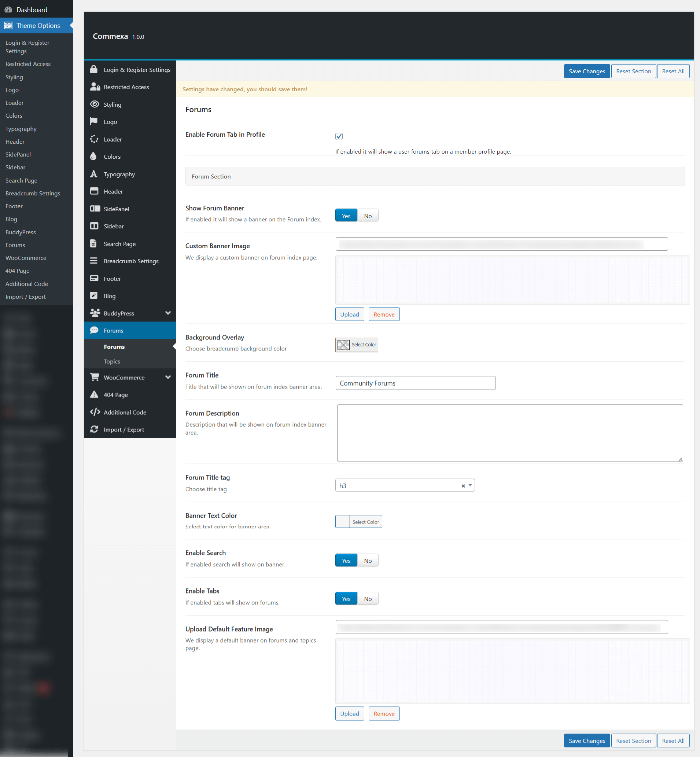Click Upload under Custom Banner Image
This screenshot has height=757, width=700.
pos(349,314)
